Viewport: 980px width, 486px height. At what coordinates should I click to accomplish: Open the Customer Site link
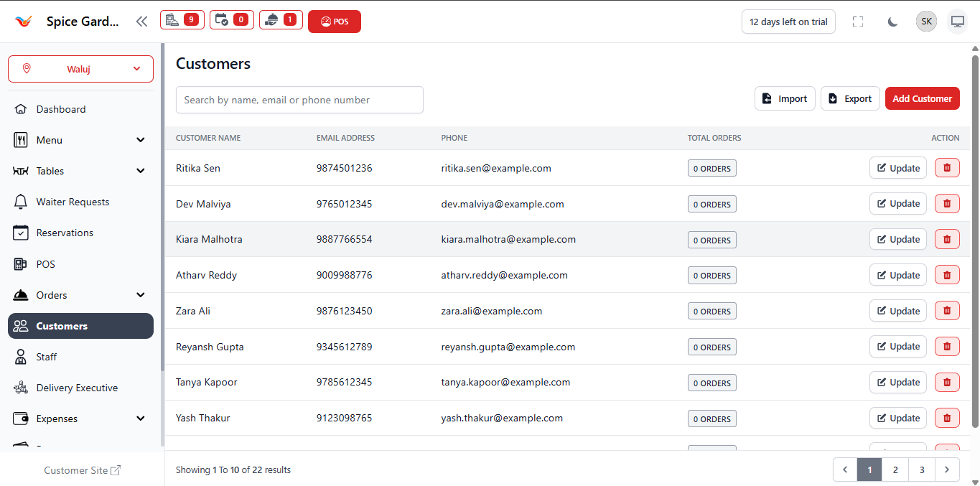82,469
